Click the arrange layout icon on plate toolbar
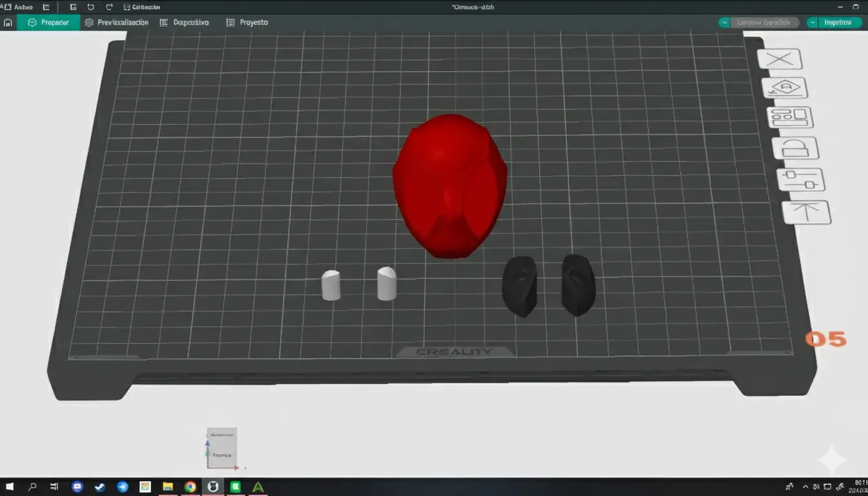868x496 pixels. click(790, 118)
